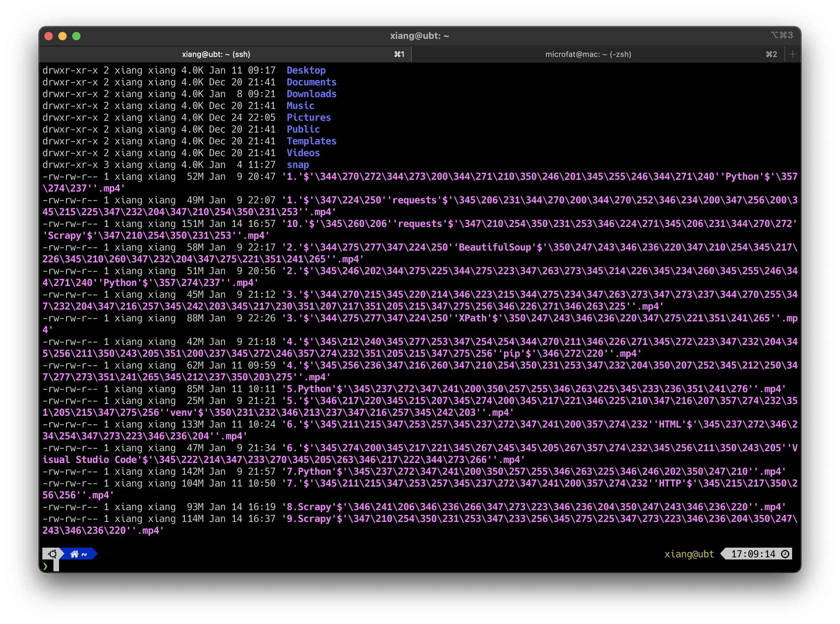Click the snap directory entry
The image size is (840, 624).
click(x=297, y=165)
